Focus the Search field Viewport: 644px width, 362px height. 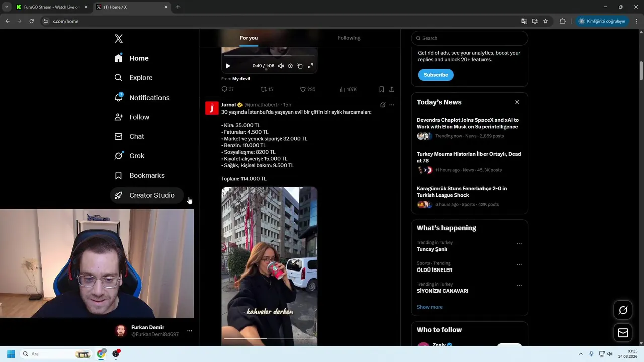469,38
